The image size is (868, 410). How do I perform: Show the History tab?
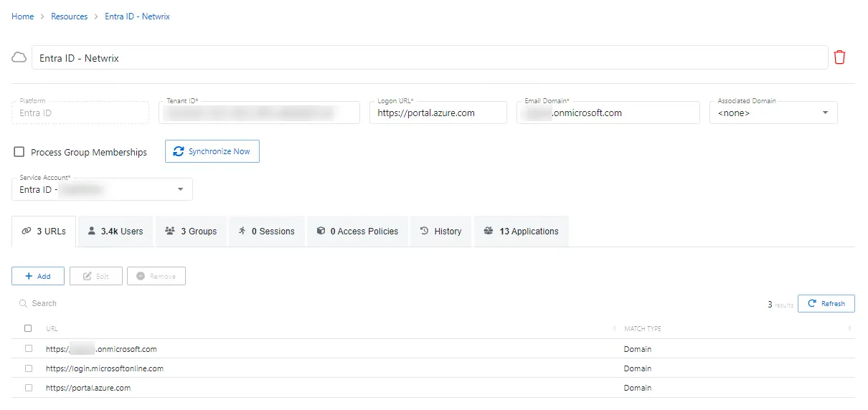tap(440, 231)
